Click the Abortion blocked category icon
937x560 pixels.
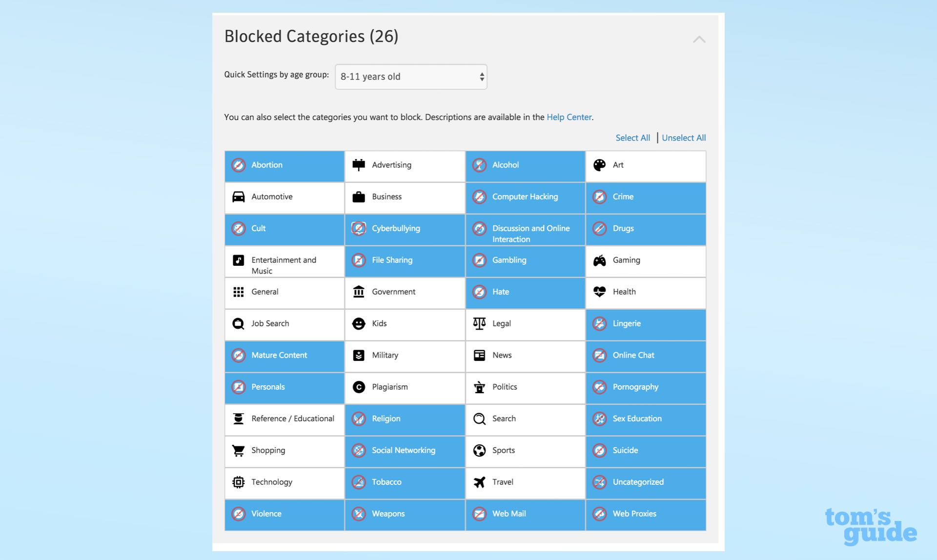239,164
